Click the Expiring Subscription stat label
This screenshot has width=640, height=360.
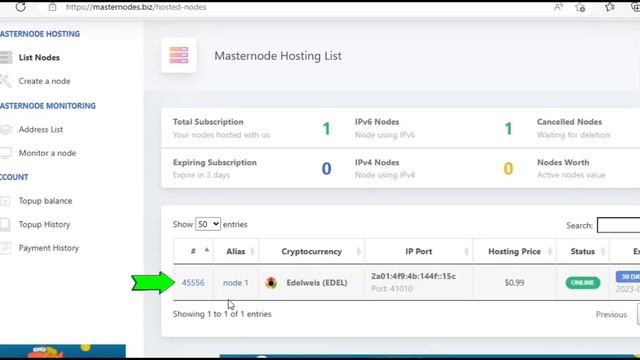point(215,162)
